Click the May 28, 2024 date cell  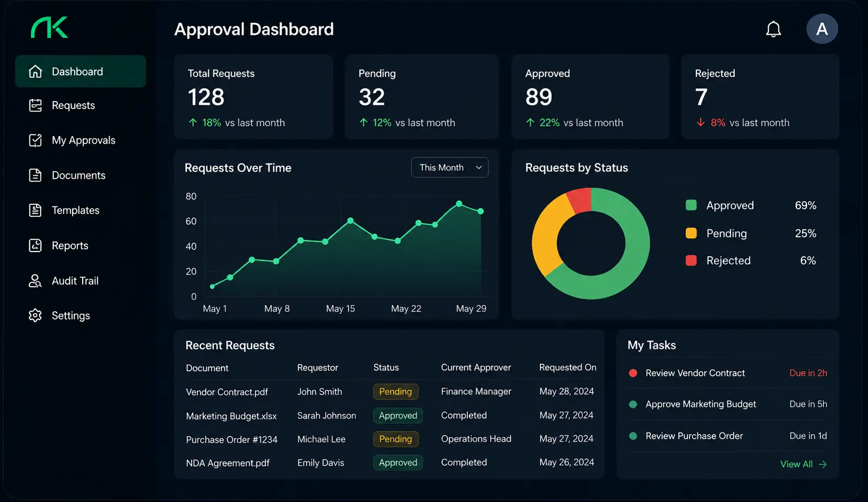point(566,391)
